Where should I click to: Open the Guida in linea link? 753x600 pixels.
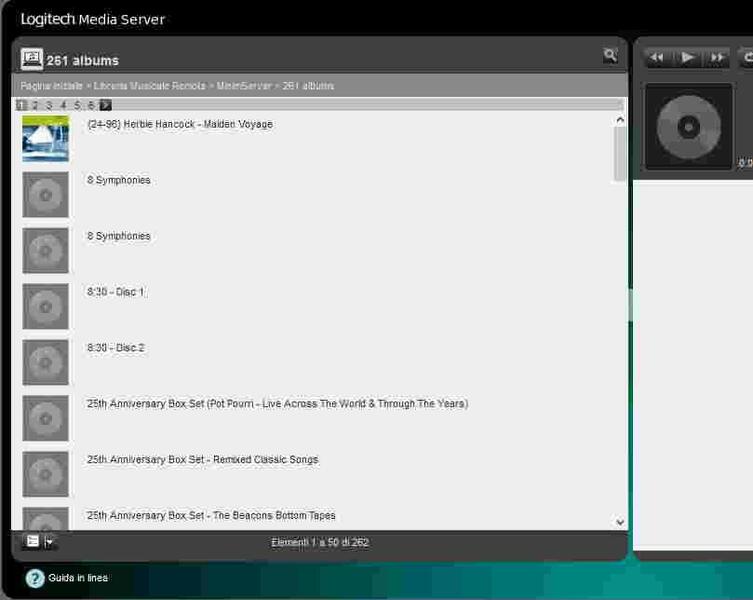(78, 578)
